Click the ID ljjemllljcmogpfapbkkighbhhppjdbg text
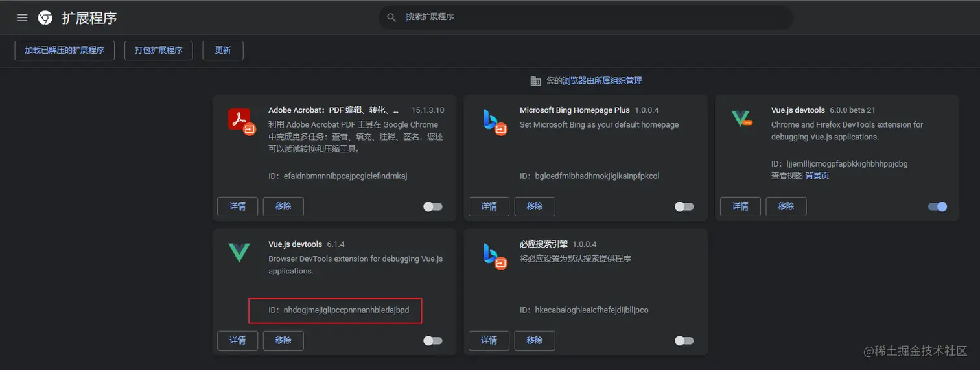980x370 pixels. (839, 164)
